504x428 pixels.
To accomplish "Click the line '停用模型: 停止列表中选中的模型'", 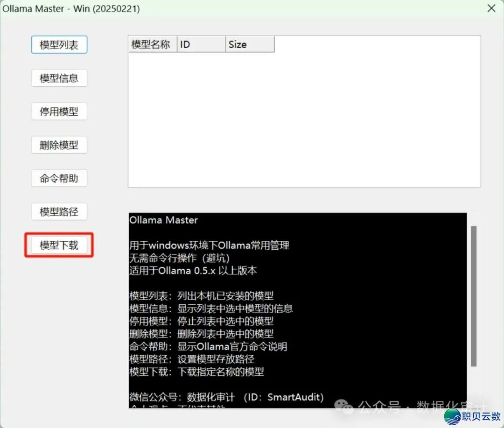I will pos(201,321).
